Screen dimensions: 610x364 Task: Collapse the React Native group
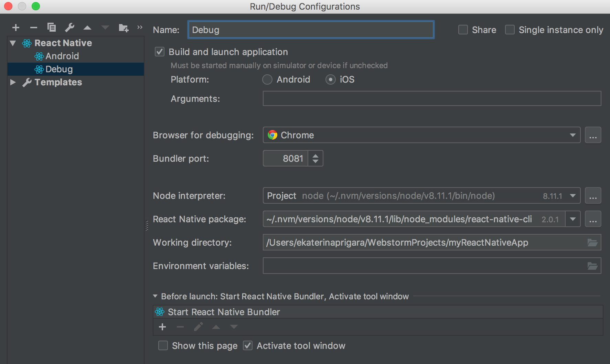(13, 43)
